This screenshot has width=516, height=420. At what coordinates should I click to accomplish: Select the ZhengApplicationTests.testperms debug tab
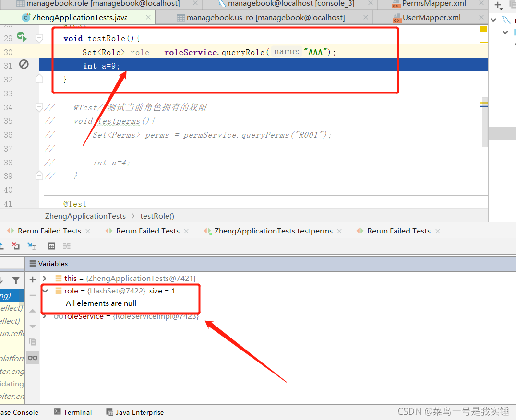pyautogui.click(x=274, y=231)
